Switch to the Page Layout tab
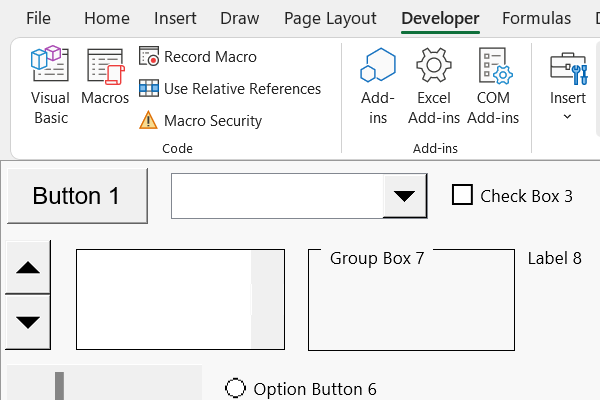This screenshot has width=600, height=400. pyautogui.click(x=330, y=18)
